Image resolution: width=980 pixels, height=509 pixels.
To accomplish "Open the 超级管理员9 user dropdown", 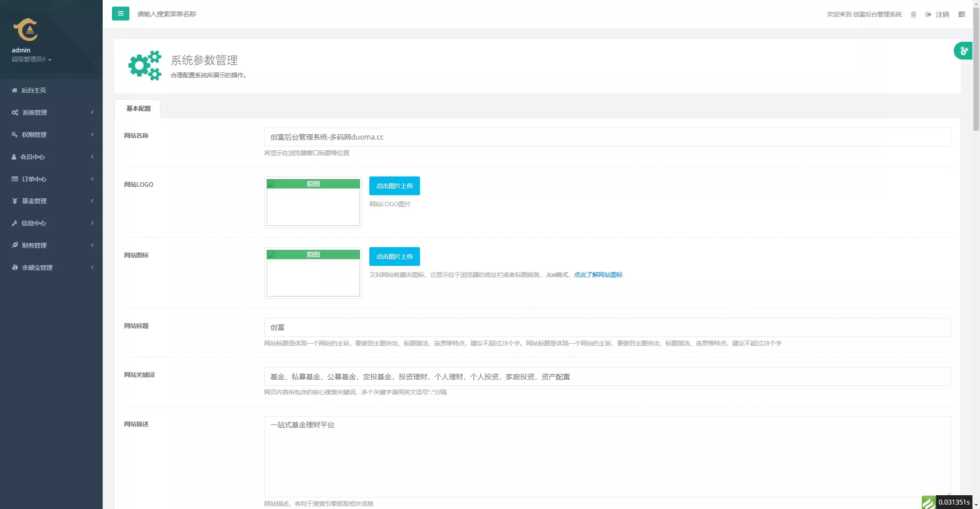I will coord(32,60).
